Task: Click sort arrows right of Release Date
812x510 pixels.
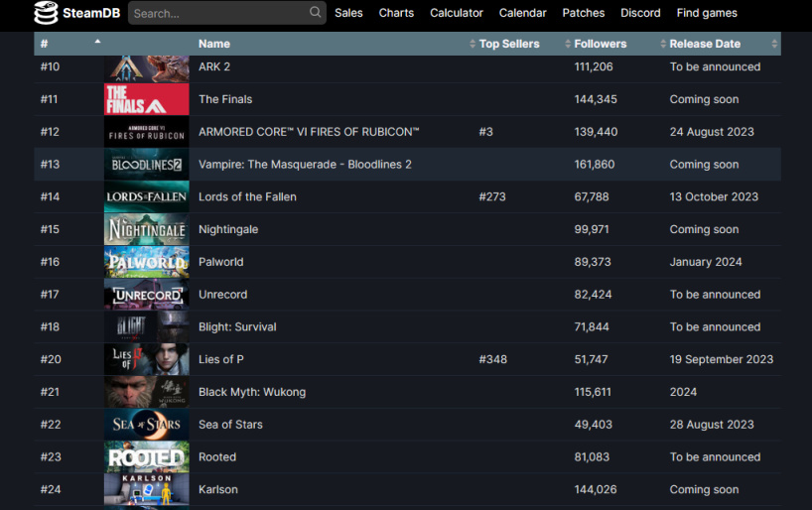Action: 774,44
